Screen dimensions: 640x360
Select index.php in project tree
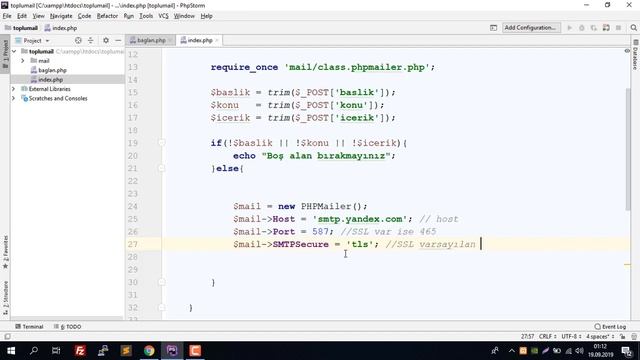point(51,80)
